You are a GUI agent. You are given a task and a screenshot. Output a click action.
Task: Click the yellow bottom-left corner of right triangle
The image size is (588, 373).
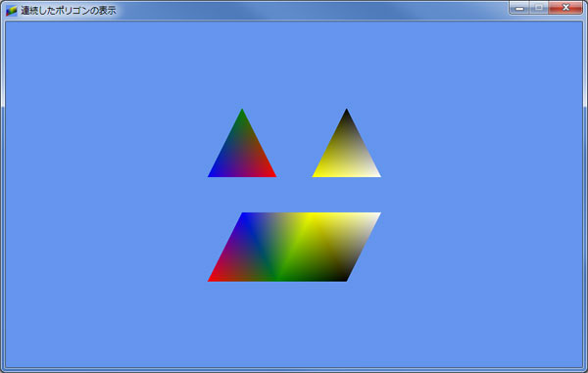click(317, 174)
